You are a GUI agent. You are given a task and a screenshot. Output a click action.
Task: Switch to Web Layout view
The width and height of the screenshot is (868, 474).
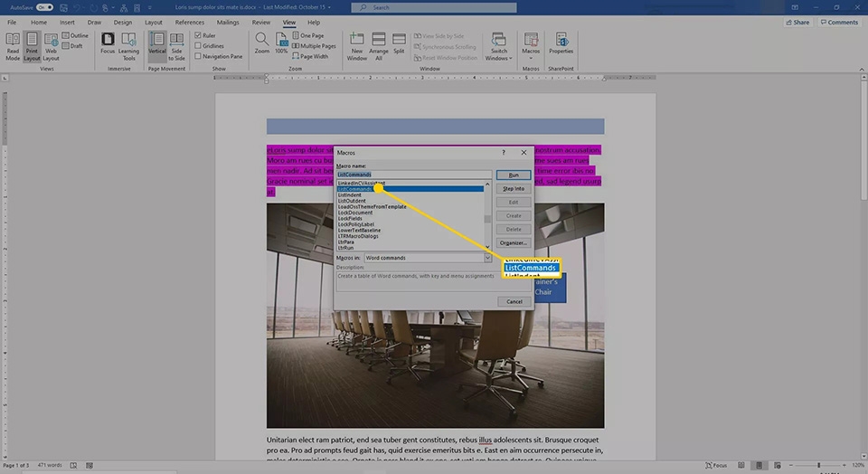coord(51,46)
